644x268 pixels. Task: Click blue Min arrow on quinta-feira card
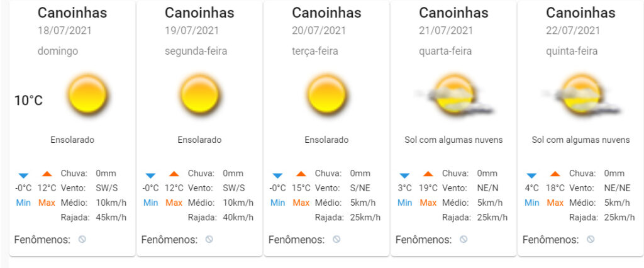click(x=531, y=176)
